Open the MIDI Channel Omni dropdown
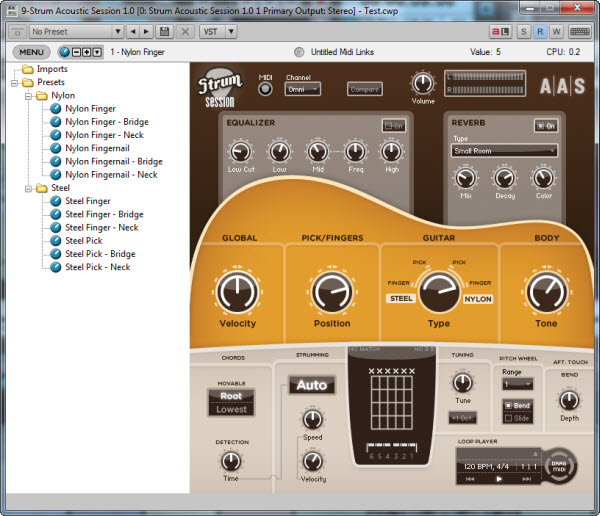600x516 pixels. (303, 89)
